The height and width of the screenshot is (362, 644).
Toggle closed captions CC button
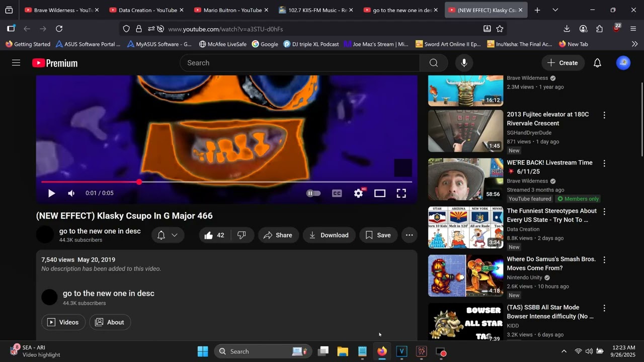pos(337,193)
